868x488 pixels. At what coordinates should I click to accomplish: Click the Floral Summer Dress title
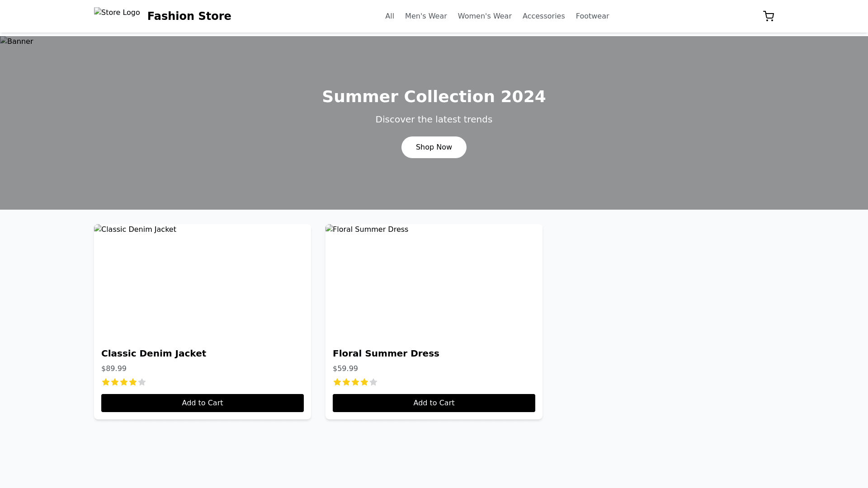coord(386,353)
